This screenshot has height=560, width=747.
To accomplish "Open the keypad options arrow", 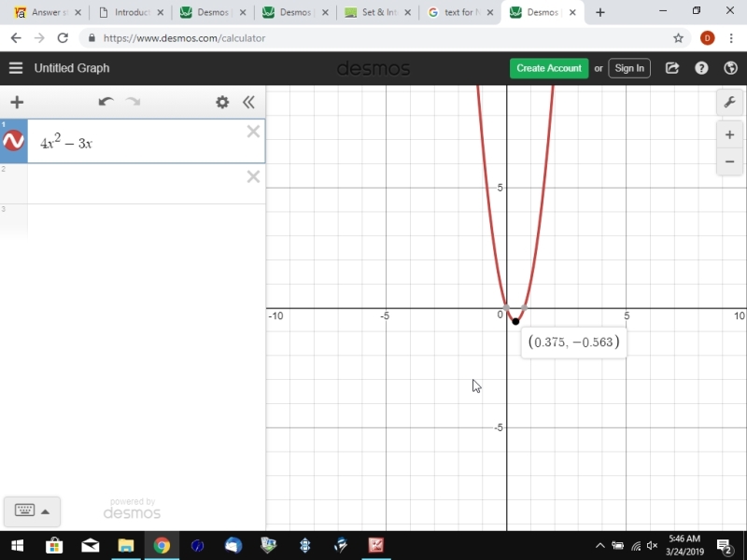I will [x=45, y=511].
